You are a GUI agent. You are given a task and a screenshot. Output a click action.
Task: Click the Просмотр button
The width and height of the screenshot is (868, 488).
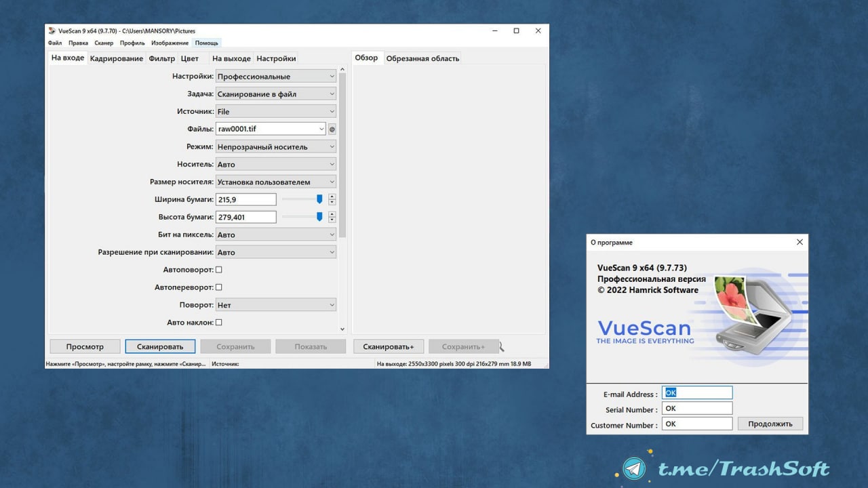(x=85, y=346)
